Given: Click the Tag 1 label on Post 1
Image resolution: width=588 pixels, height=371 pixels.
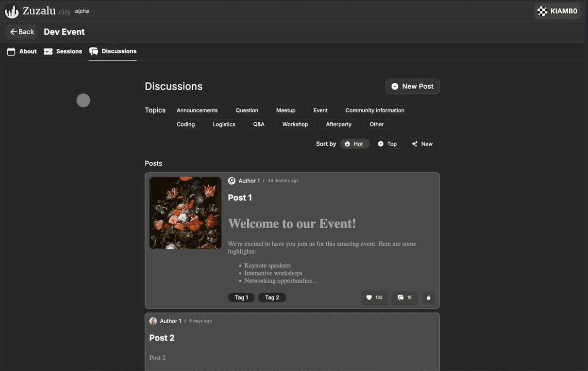Looking at the screenshot, I should point(241,298).
